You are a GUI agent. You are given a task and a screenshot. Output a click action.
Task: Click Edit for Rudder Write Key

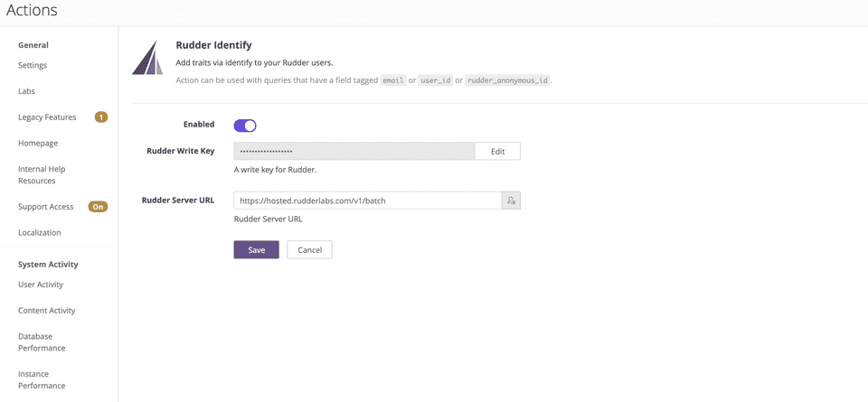[497, 151]
